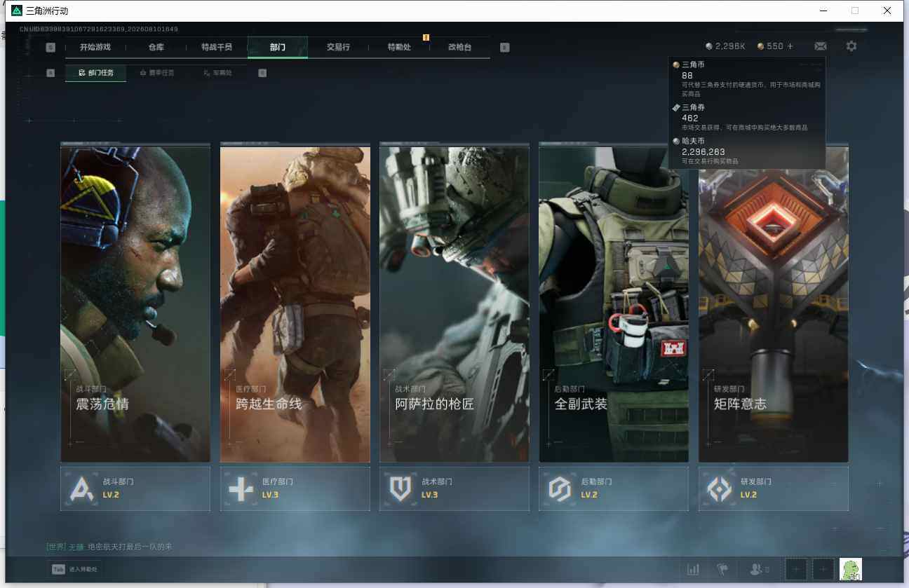Select the 战斗部门 emblem icon
This screenshot has width=909, height=588.
pyautogui.click(x=81, y=488)
